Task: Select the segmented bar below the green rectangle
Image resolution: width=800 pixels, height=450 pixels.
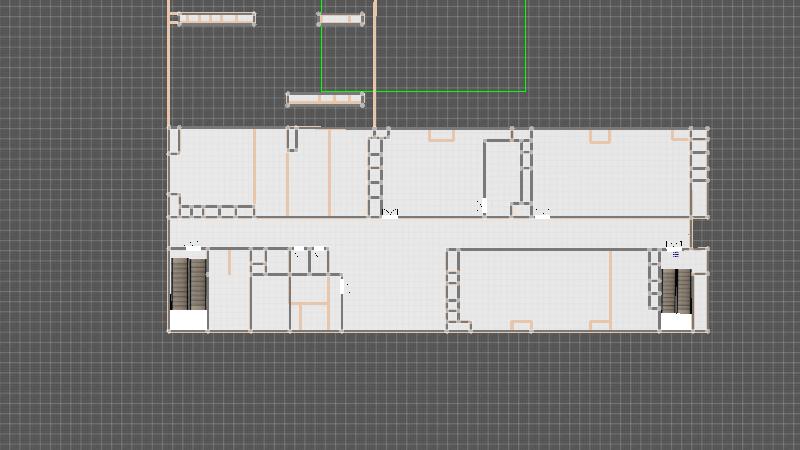Action: coord(325,99)
